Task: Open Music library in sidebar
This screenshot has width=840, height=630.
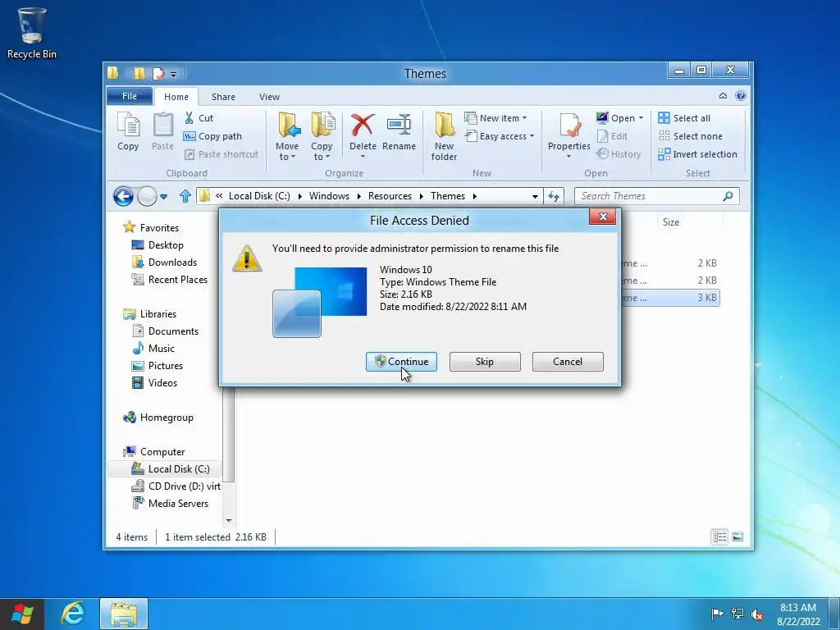Action: click(162, 348)
